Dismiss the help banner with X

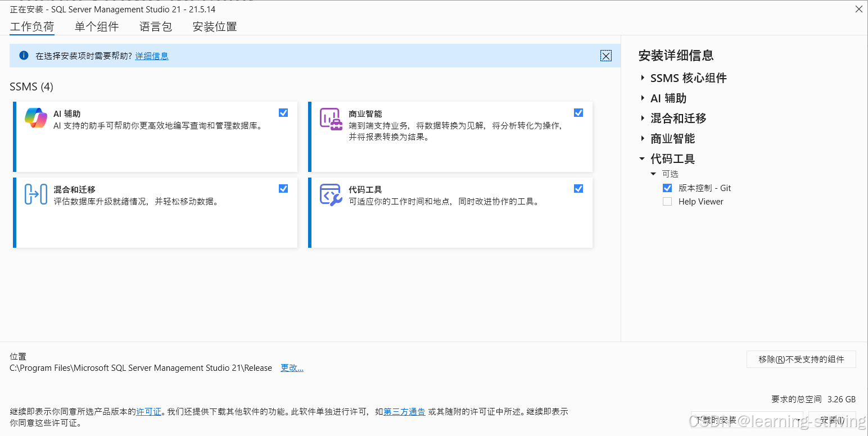pyautogui.click(x=605, y=56)
